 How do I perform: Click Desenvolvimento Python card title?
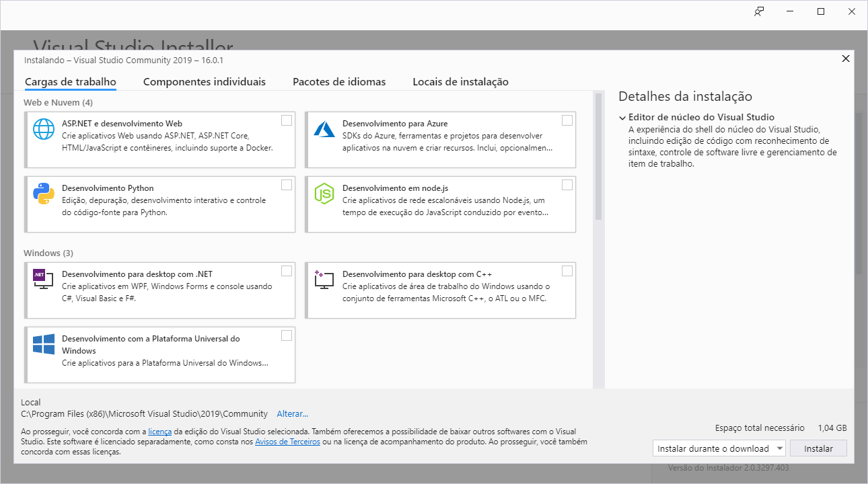108,188
